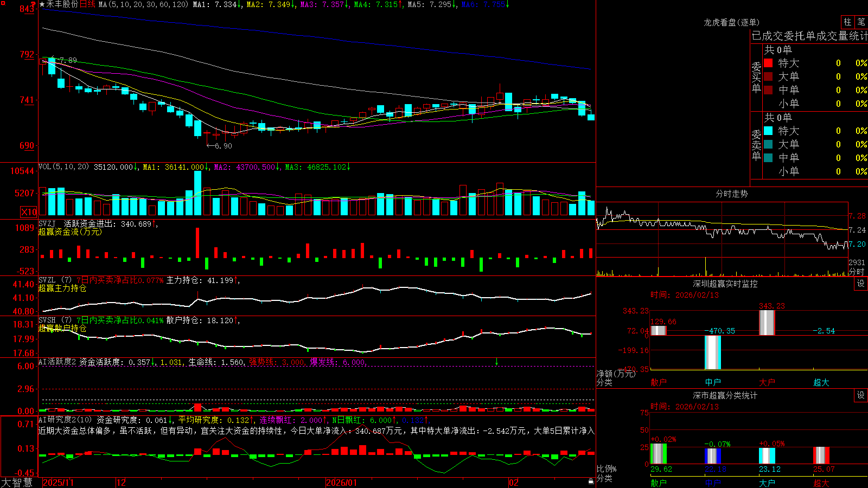Click the cyan 中户 -470.35 bar

pyautogui.click(x=712, y=352)
